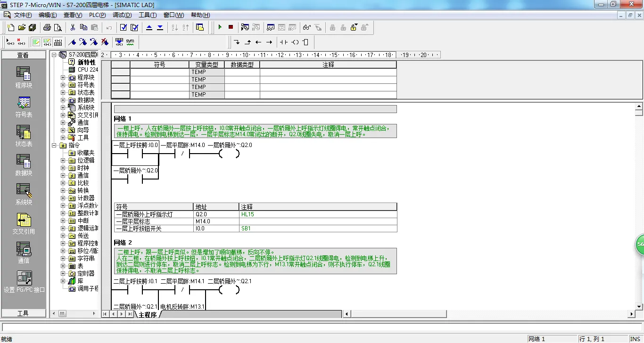Save the project with the diskette icon

[32, 27]
